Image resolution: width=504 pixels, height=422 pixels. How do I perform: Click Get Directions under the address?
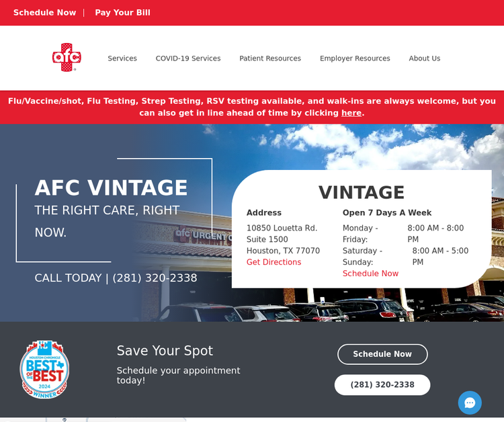pos(274,262)
